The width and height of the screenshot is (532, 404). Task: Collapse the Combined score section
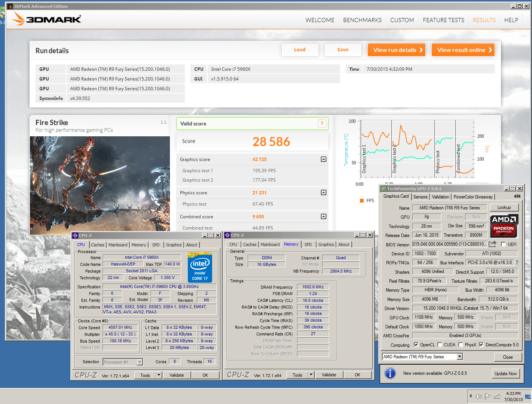pyautogui.click(x=324, y=216)
